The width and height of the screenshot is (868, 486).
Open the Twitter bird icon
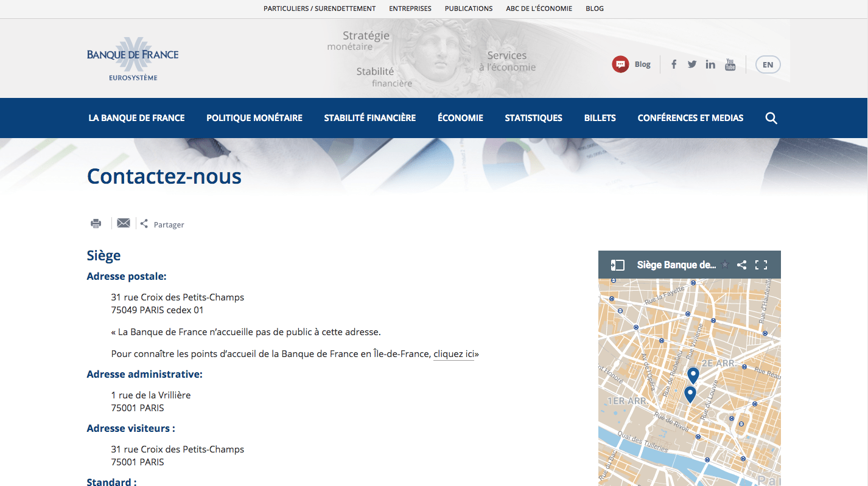(692, 64)
